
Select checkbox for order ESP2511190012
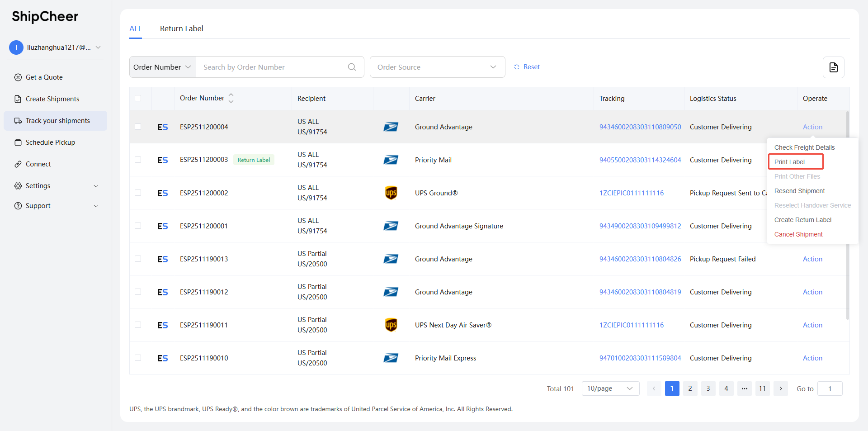[x=138, y=292]
